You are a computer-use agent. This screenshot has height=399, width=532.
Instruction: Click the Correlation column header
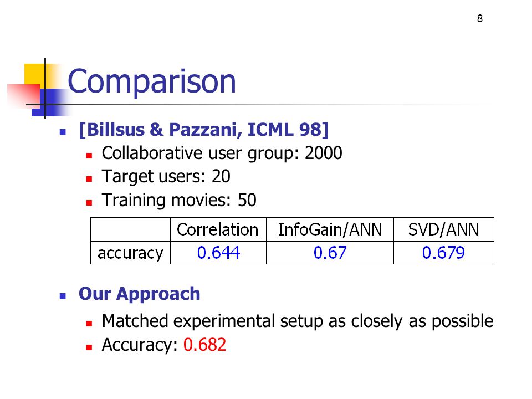218,229
